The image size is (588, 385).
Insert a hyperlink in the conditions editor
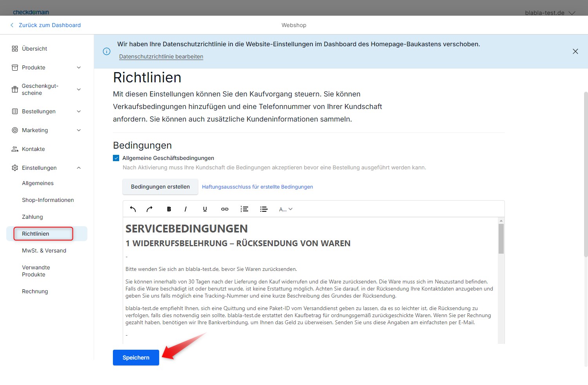click(224, 209)
